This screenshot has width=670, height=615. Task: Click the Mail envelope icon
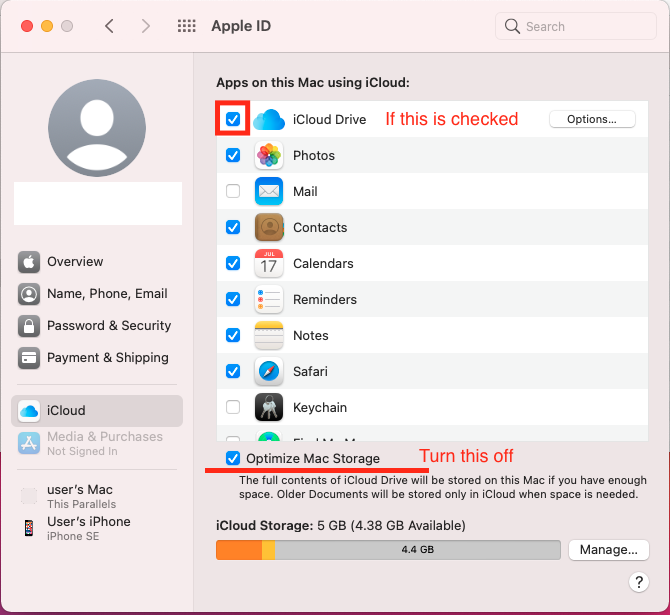pos(269,191)
